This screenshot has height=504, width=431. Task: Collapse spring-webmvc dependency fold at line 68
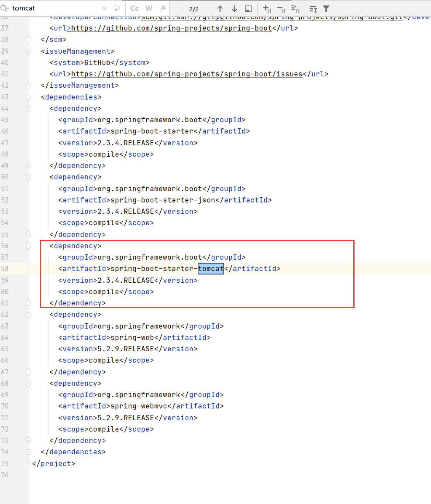pyautogui.click(x=28, y=384)
